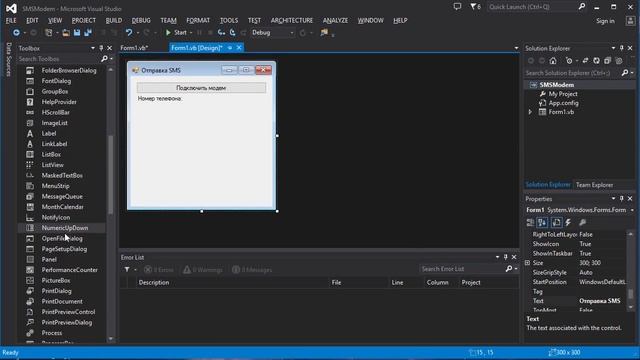
Task: Click Sign in link
Action: 605,21
